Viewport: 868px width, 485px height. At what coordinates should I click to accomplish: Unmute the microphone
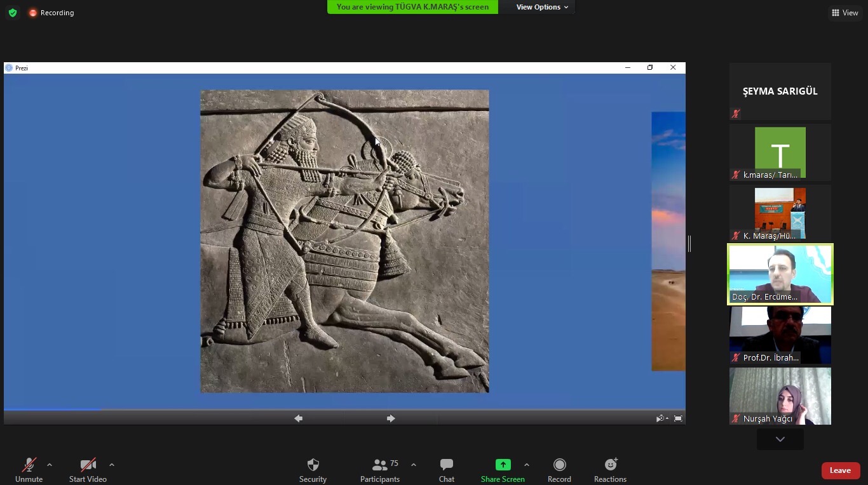tap(29, 465)
